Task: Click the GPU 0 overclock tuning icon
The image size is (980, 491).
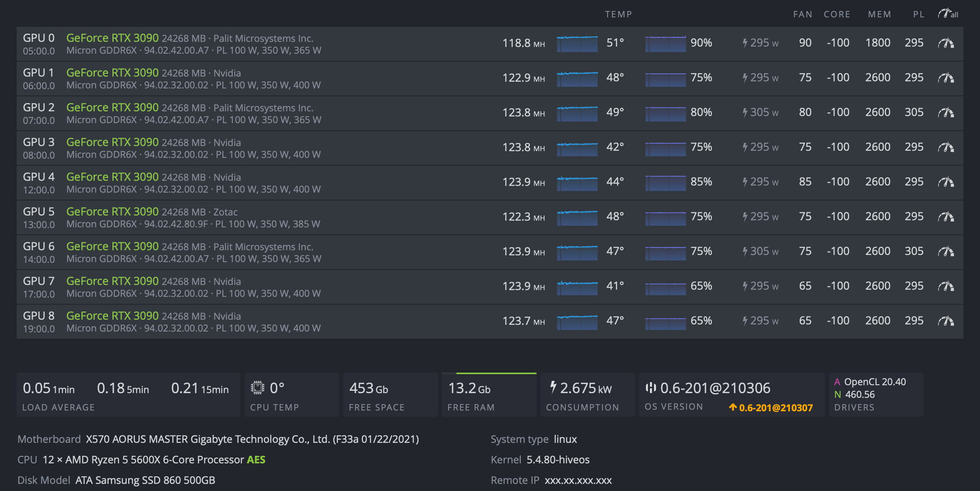Action: tap(946, 43)
